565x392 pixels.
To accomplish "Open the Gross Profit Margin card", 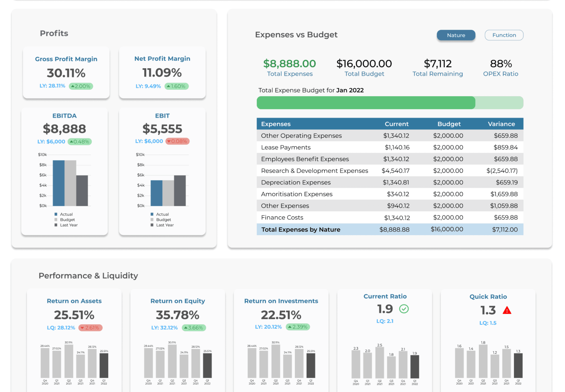I will pos(66,72).
